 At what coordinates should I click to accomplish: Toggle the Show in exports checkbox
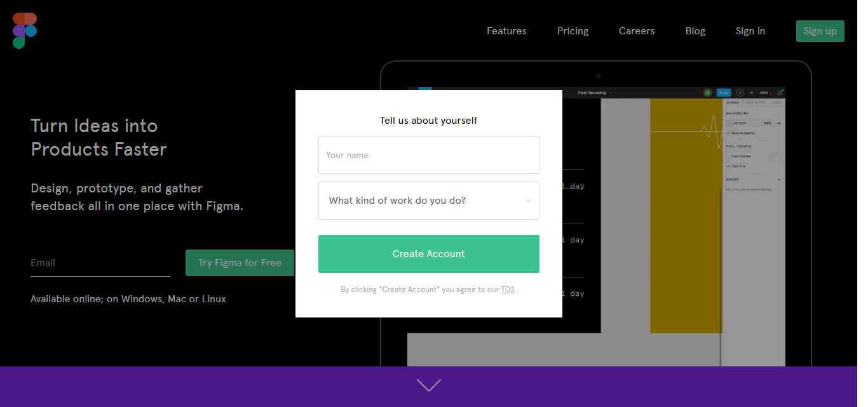tap(728, 133)
